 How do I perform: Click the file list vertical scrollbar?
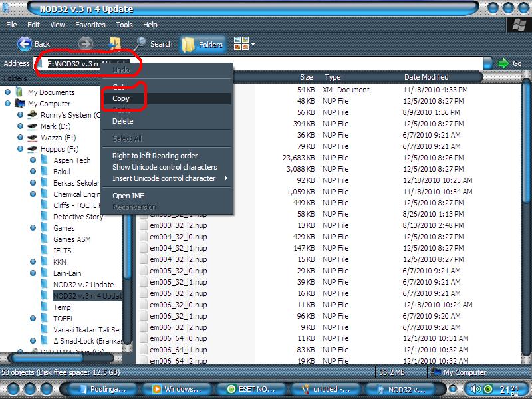coord(526,141)
